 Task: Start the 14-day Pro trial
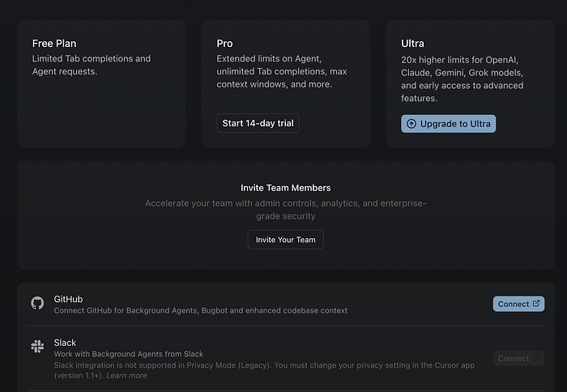tap(258, 123)
